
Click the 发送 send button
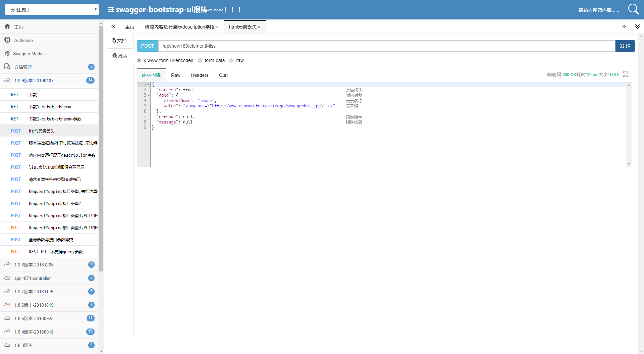click(x=625, y=46)
